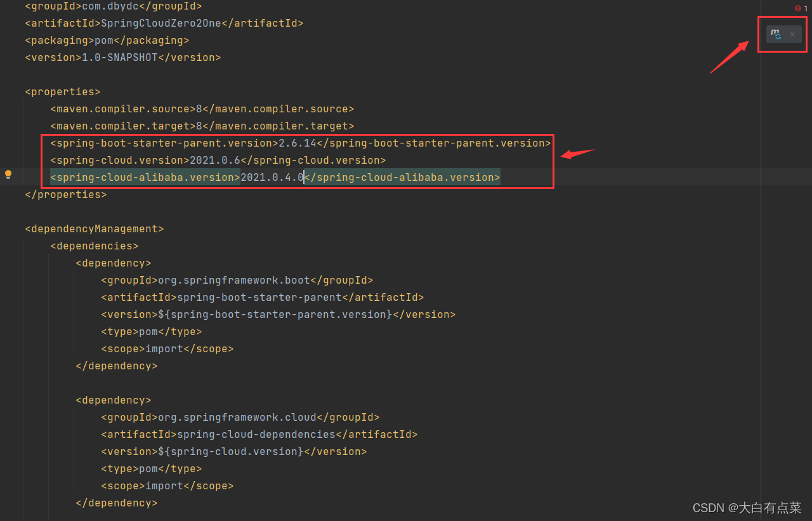Viewport: 812px width, 521px height.
Task: Click the spring-boot-starter-parent.version 2.6.14 line
Action: [301, 143]
